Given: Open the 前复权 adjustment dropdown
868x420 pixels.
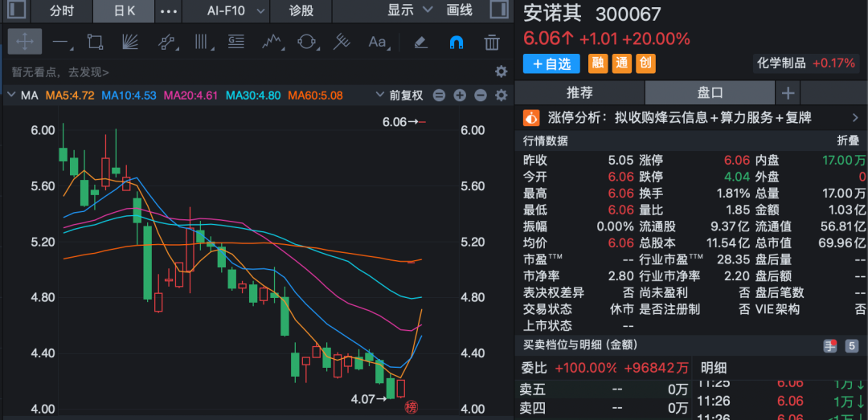Looking at the screenshot, I should 399,96.
